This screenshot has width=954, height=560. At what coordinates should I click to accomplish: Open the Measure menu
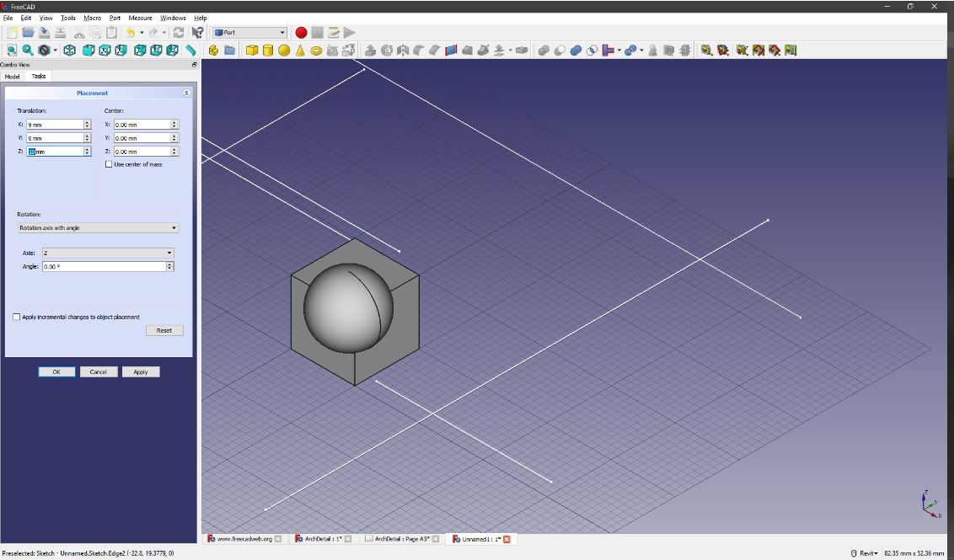(x=140, y=19)
